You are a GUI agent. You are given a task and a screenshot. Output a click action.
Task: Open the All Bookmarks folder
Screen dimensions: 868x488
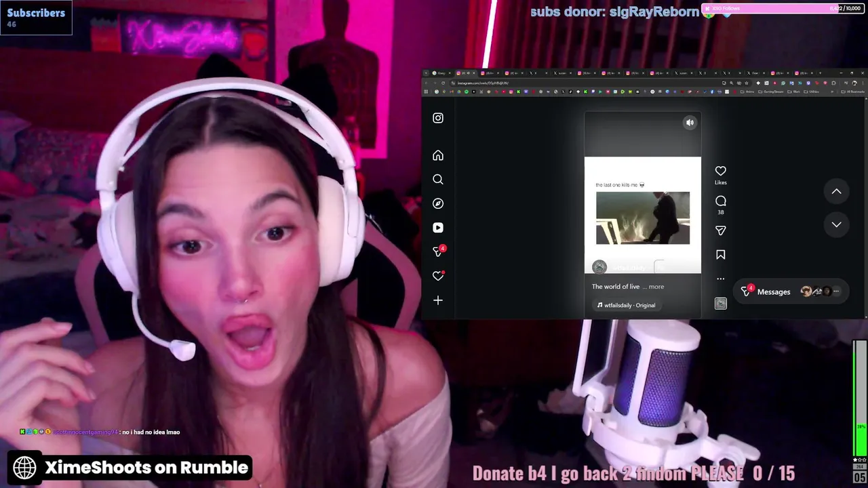[853, 91]
